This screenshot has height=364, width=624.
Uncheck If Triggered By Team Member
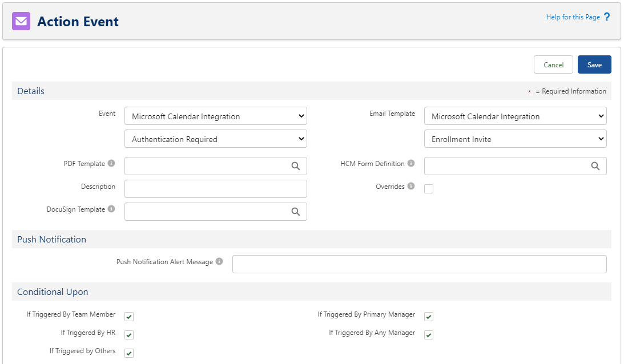click(x=129, y=317)
